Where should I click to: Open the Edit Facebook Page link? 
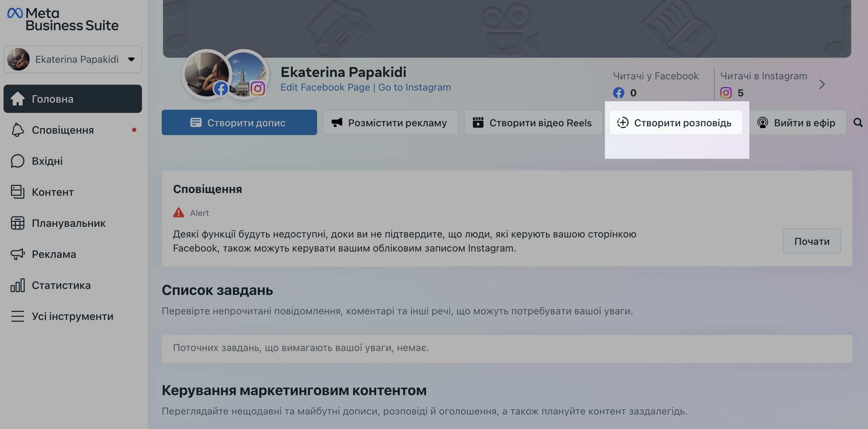click(x=325, y=87)
